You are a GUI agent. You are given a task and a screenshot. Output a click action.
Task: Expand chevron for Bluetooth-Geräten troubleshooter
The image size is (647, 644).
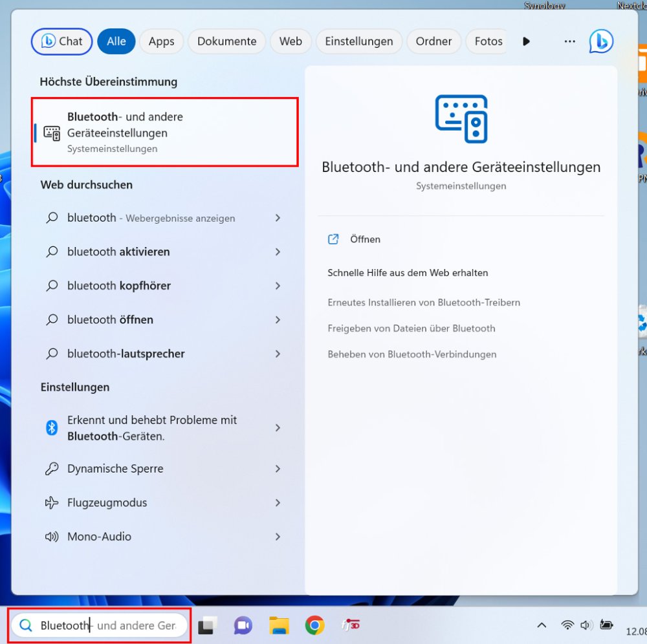[278, 428]
